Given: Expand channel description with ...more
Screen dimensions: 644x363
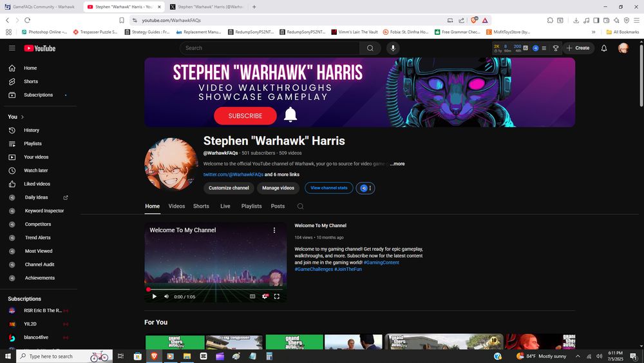Looking at the screenshot, I should pos(397,164).
